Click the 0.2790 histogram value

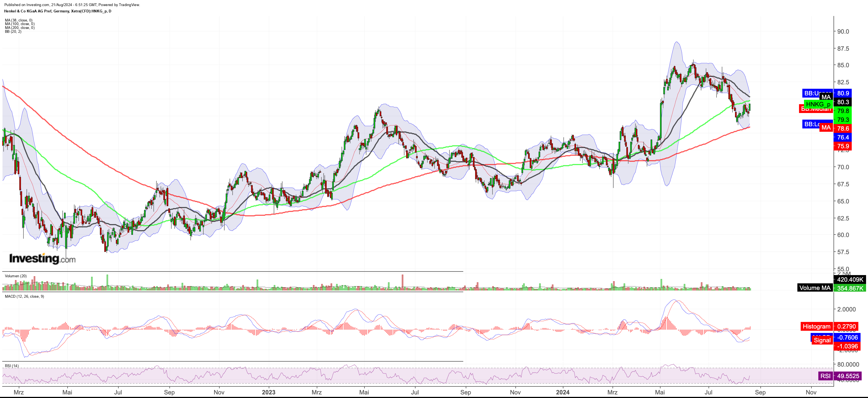click(x=846, y=326)
